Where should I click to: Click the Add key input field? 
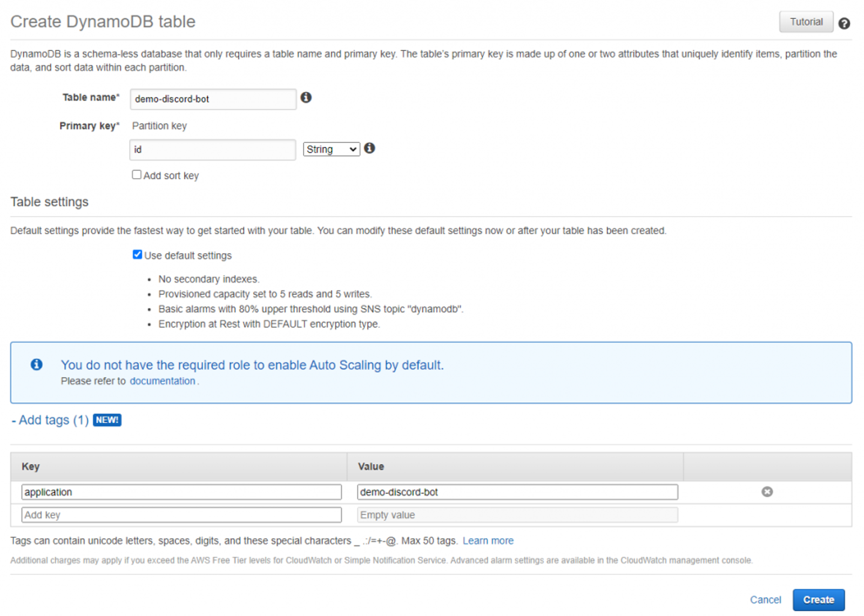[181, 515]
